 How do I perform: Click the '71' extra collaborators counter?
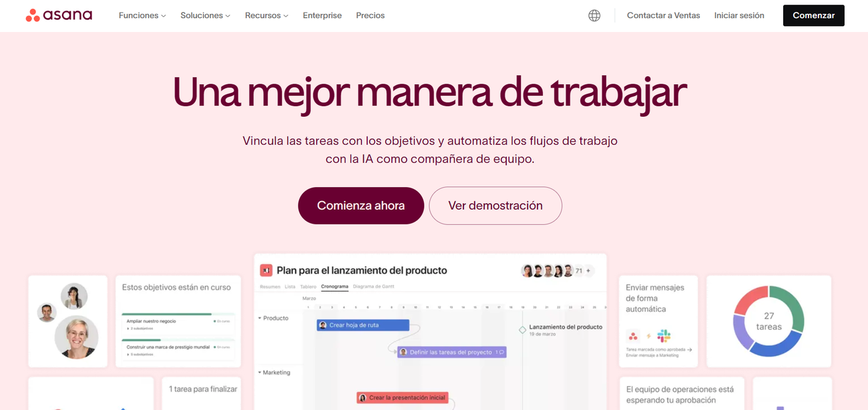pos(578,270)
